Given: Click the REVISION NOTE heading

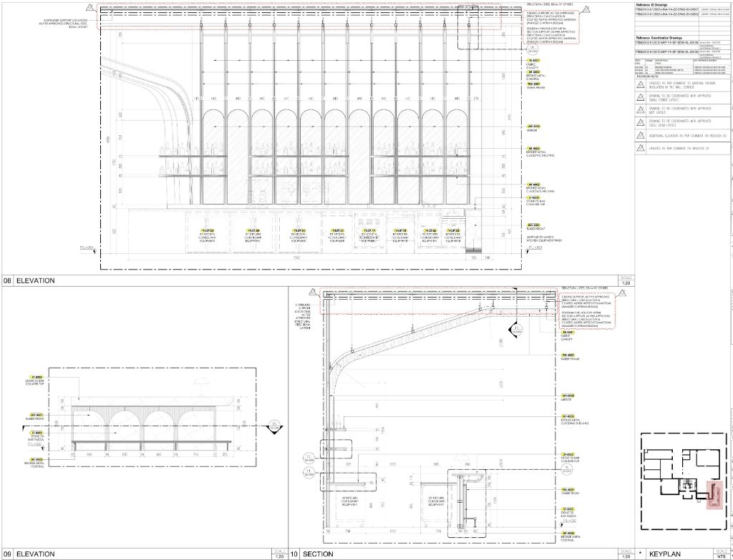Looking at the screenshot, I should click(647, 77).
